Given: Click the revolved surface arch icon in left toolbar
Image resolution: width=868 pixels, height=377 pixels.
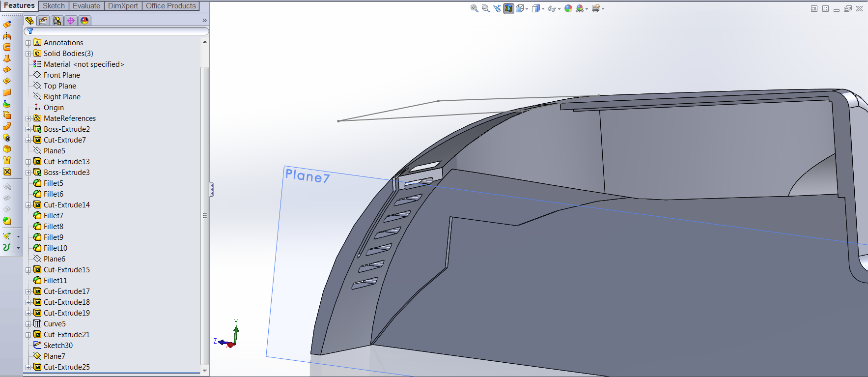Looking at the screenshot, I should click(x=7, y=36).
